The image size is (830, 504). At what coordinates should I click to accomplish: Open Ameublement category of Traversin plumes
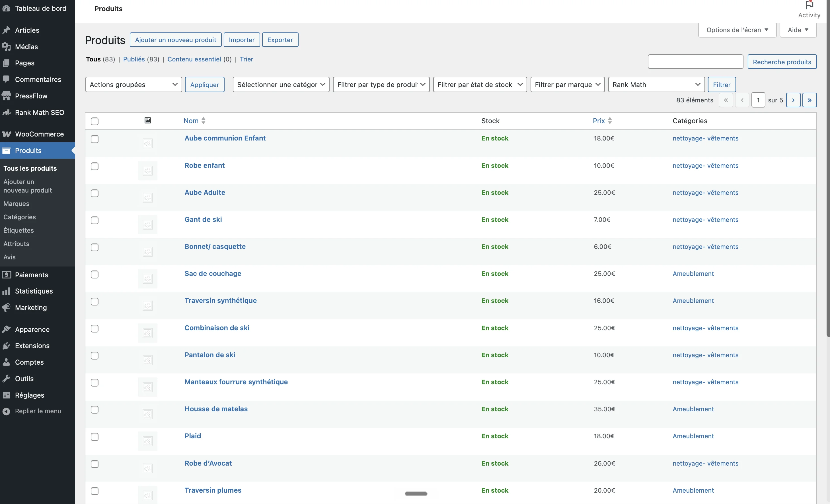[693, 490]
